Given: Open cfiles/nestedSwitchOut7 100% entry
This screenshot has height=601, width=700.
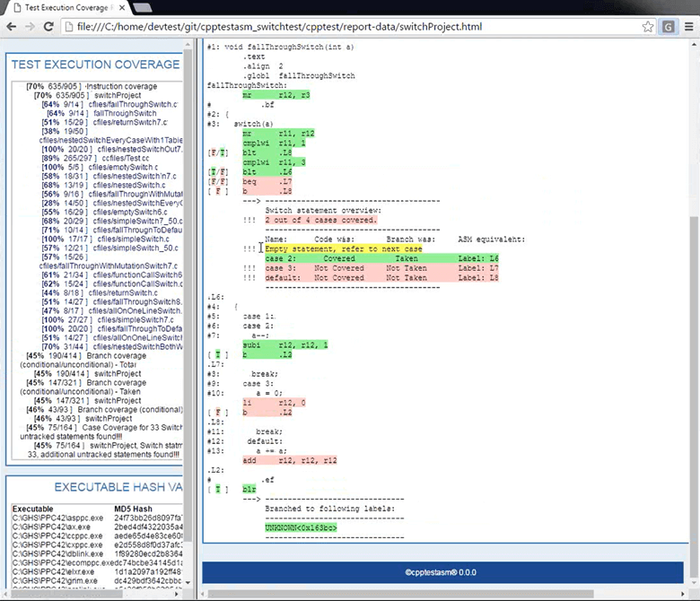Looking at the screenshot, I should point(111,150).
